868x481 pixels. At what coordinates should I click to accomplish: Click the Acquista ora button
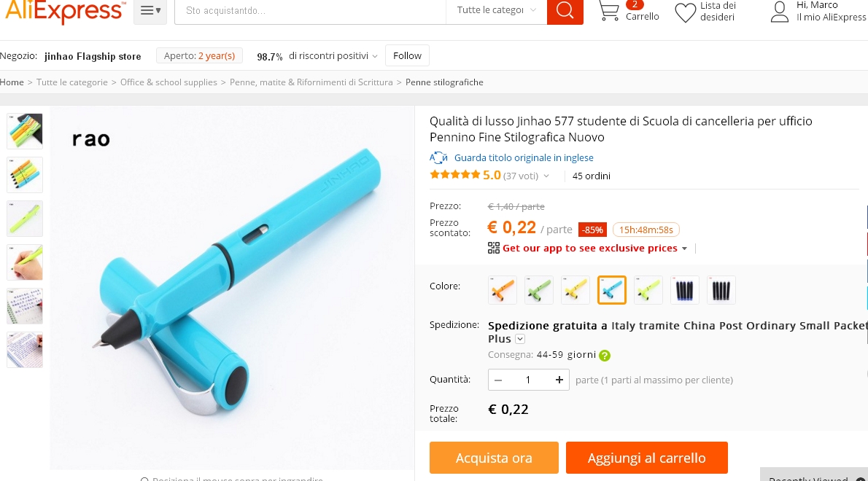494,458
